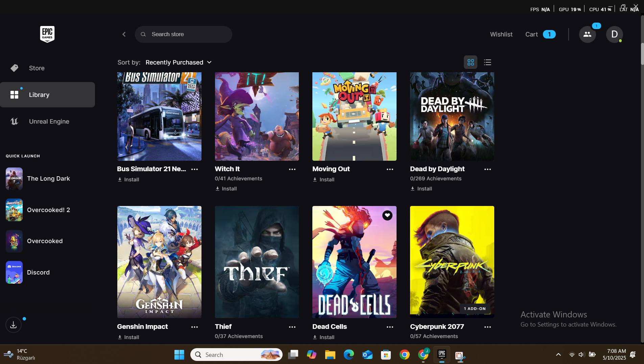Open the Store section
Viewport: 644px width, 364px height.
[x=47, y=68]
